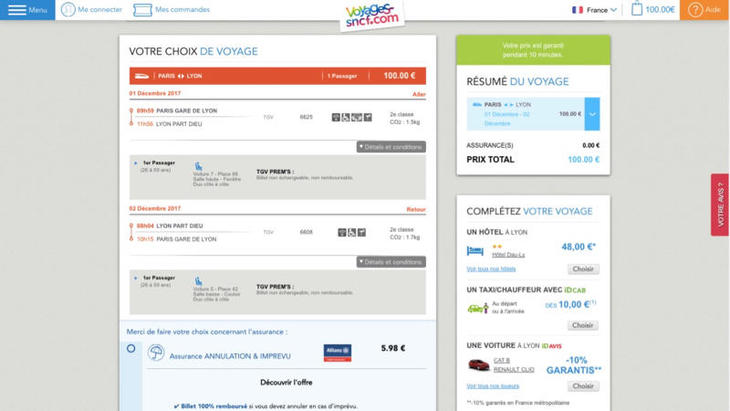
Task: Click the hotel bed icon
Action: pos(476,252)
